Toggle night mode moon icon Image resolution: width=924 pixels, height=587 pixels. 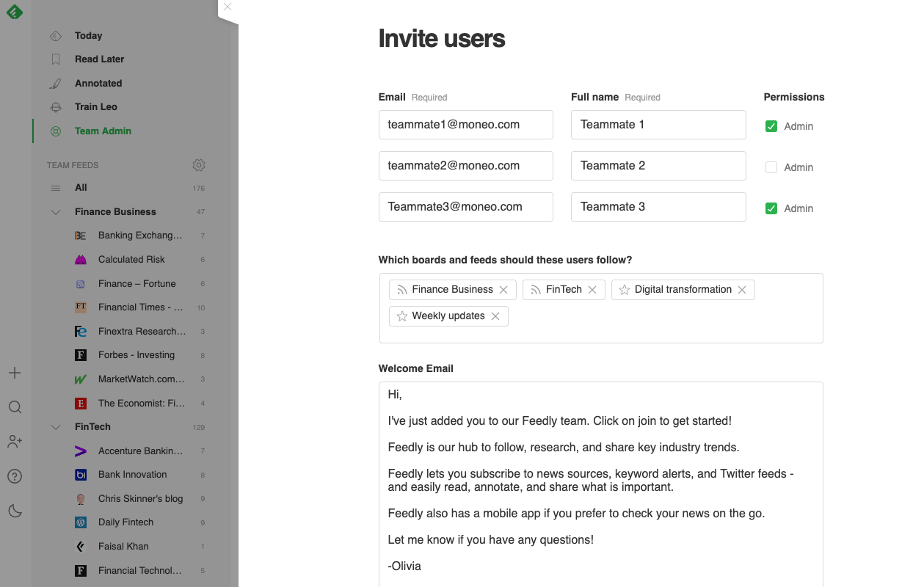click(15, 511)
